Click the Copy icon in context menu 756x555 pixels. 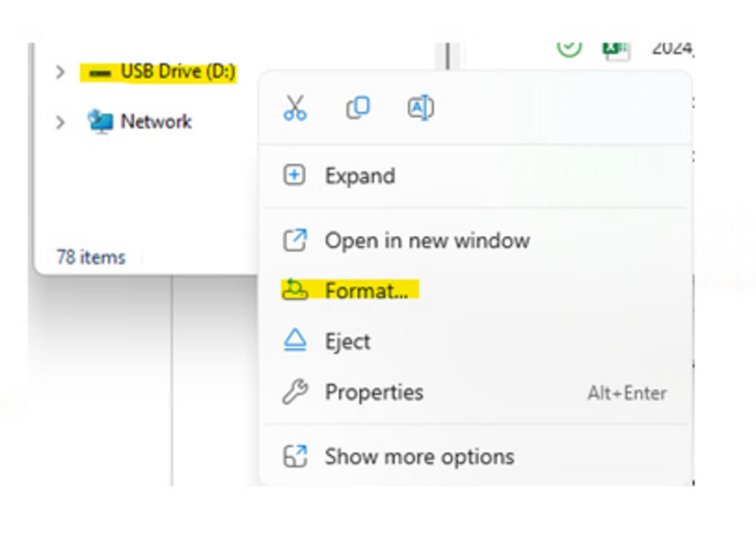[x=358, y=108]
